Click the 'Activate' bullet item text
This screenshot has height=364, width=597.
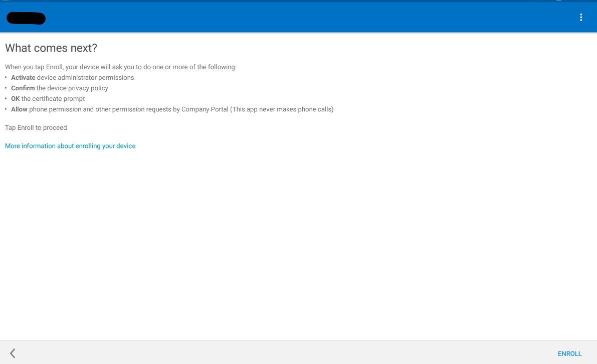73,78
